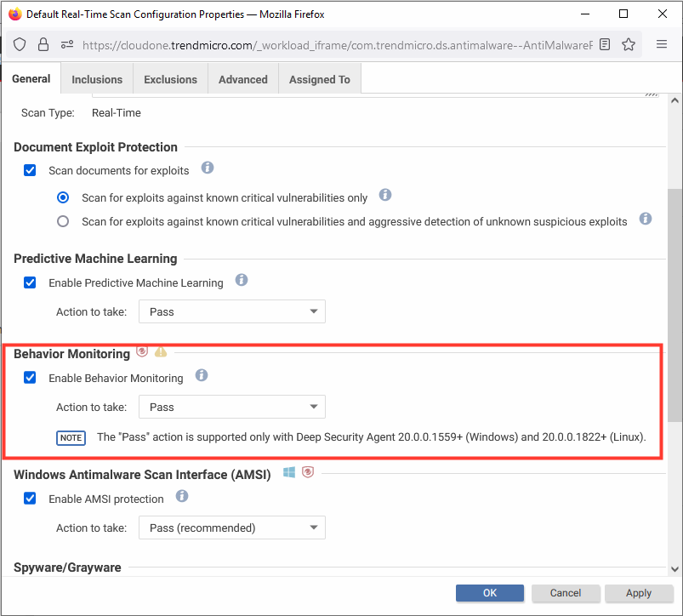
Task: Toggle Enable AMSI protection checkbox
Action: point(30,499)
